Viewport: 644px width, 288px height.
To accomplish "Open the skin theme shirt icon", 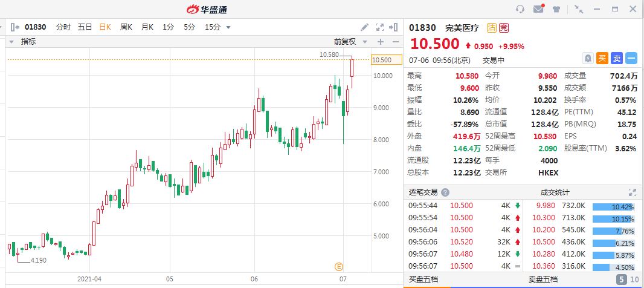I will [556, 9].
